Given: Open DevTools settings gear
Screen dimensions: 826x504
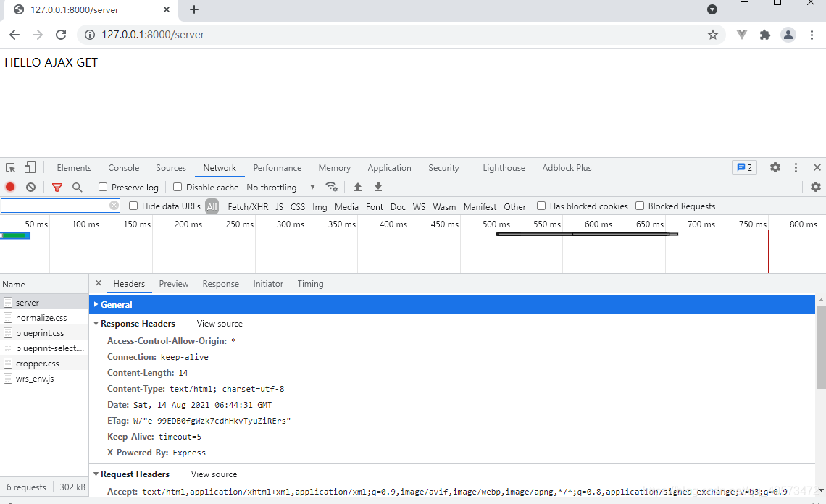Looking at the screenshot, I should (x=775, y=167).
